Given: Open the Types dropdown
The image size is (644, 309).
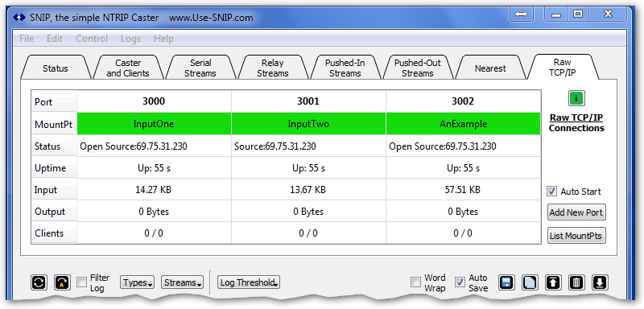Looking at the screenshot, I should pyautogui.click(x=137, y=282).
